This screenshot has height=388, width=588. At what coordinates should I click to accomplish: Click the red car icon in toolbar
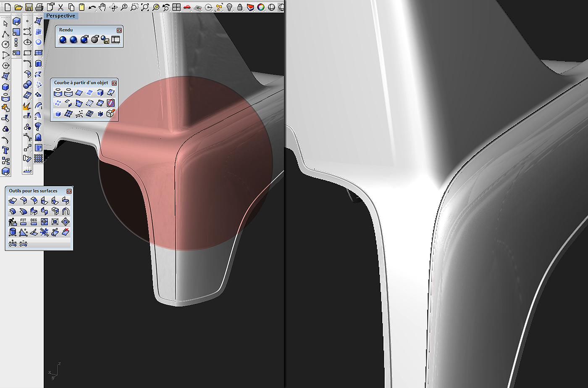tap(187, 7)
